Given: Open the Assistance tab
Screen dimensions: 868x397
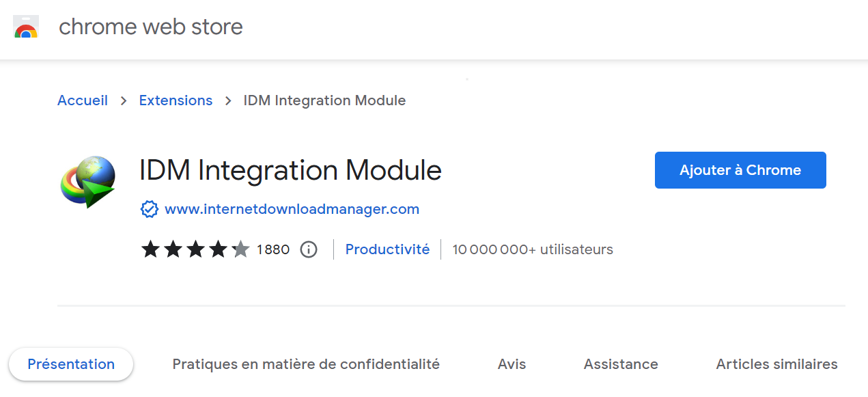Looking at the screenshot, I should [x=620, y=364].
